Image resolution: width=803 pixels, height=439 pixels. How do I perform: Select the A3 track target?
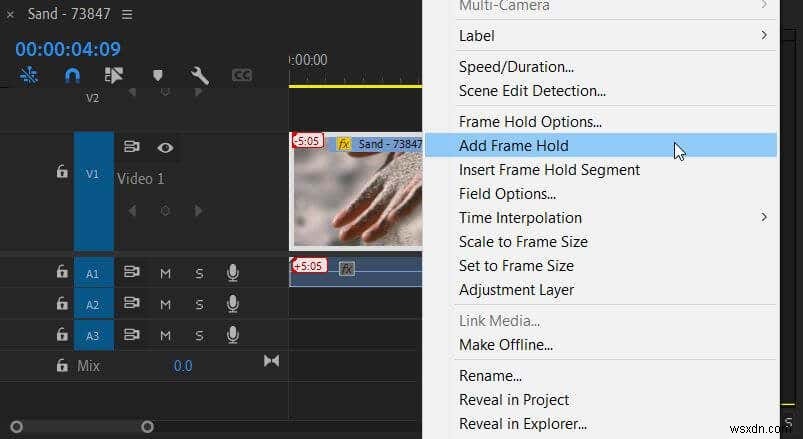pos(93,336)
